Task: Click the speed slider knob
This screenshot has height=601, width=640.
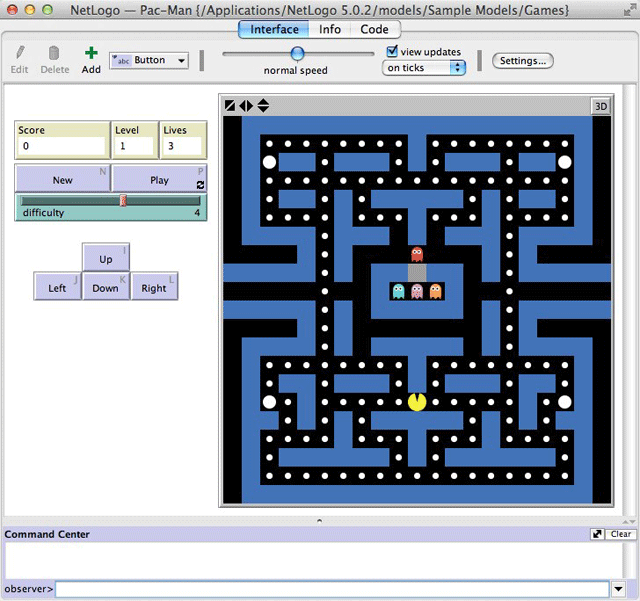Action: point(297,53)
